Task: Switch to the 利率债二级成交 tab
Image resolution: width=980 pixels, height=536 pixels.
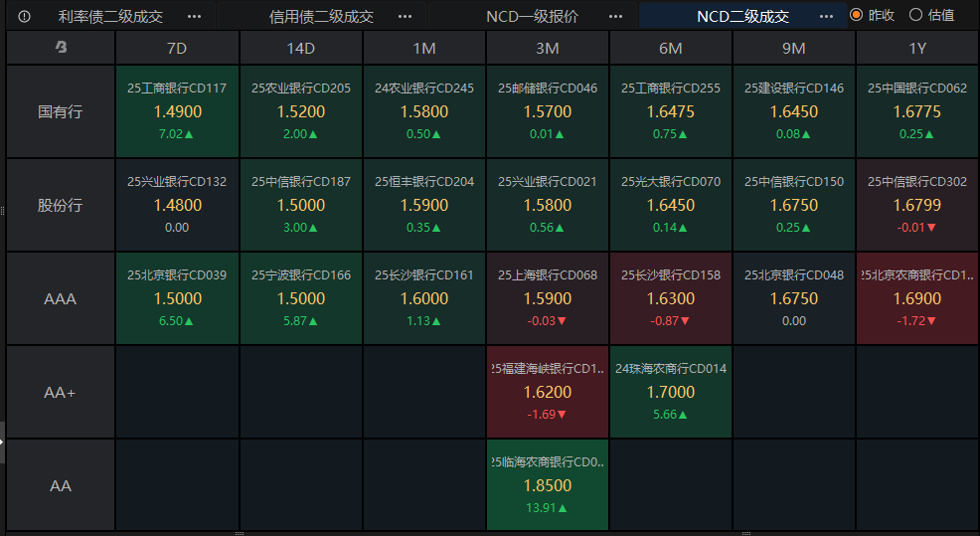Action: pos(110,17)
